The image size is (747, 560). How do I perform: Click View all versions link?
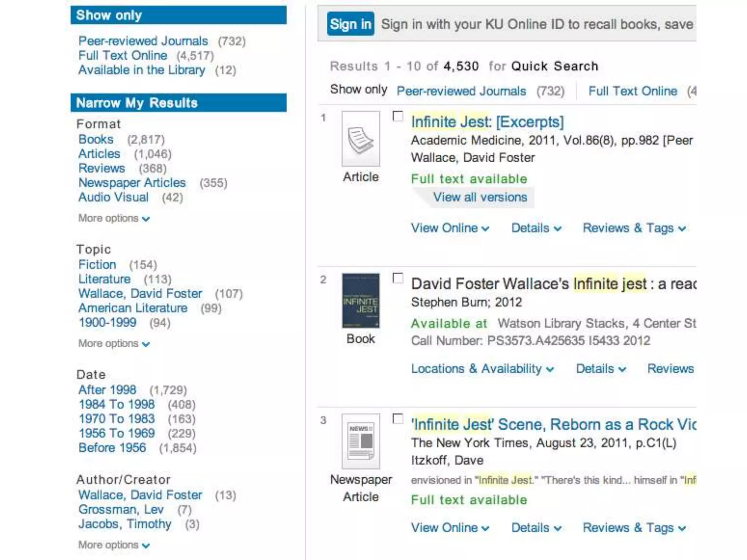[x=480, y=197]
